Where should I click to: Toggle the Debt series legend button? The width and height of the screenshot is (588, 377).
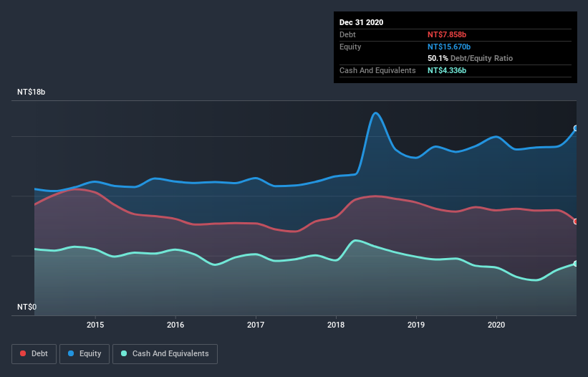(34, 354)
